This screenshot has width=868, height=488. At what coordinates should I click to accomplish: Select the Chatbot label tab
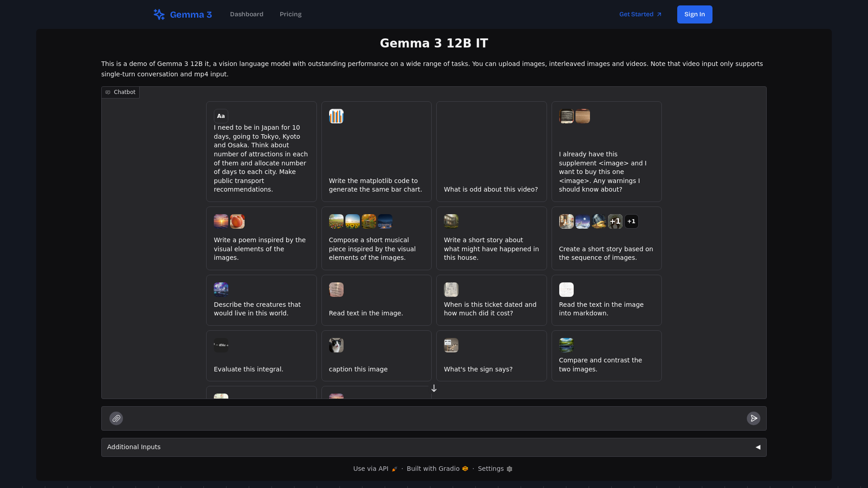coord(120,92)
